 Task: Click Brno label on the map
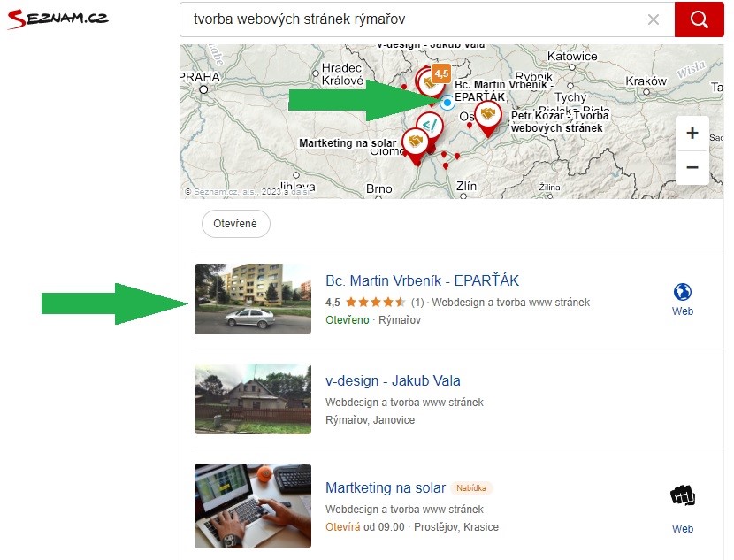coord(379,189)
